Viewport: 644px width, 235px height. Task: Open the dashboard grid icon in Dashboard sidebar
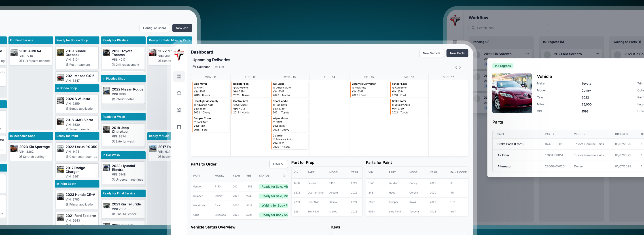click(x=179, y=76)
